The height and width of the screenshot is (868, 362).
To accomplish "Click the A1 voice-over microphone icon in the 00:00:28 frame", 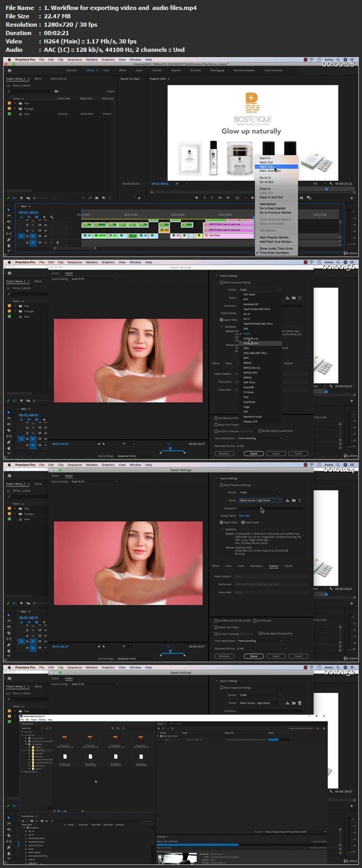I will pos(58,242).
